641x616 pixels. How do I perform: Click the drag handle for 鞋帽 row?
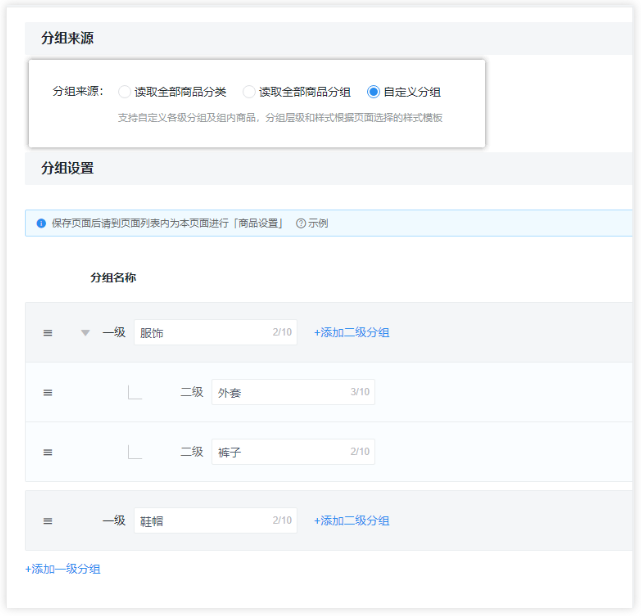(x=47, y=521)
